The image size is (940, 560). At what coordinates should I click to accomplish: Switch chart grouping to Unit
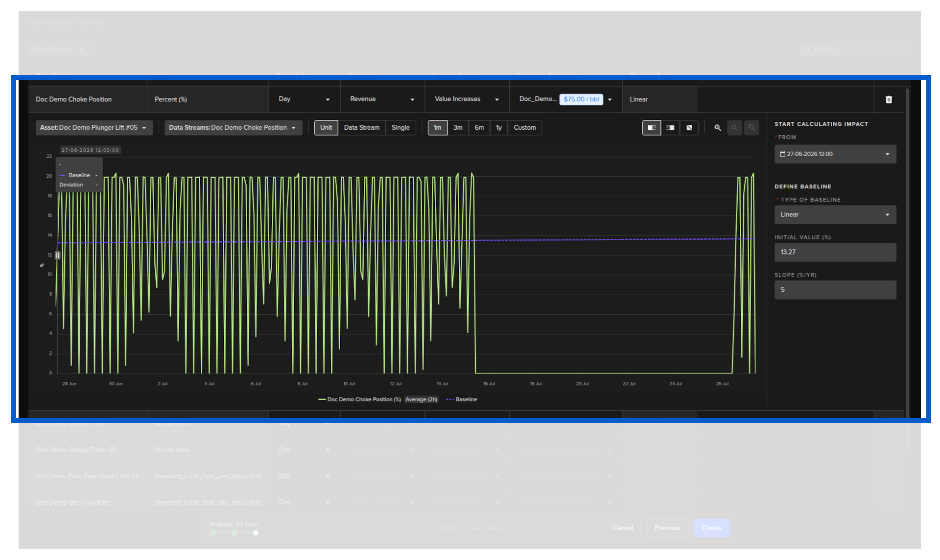(x=326, y=128)
